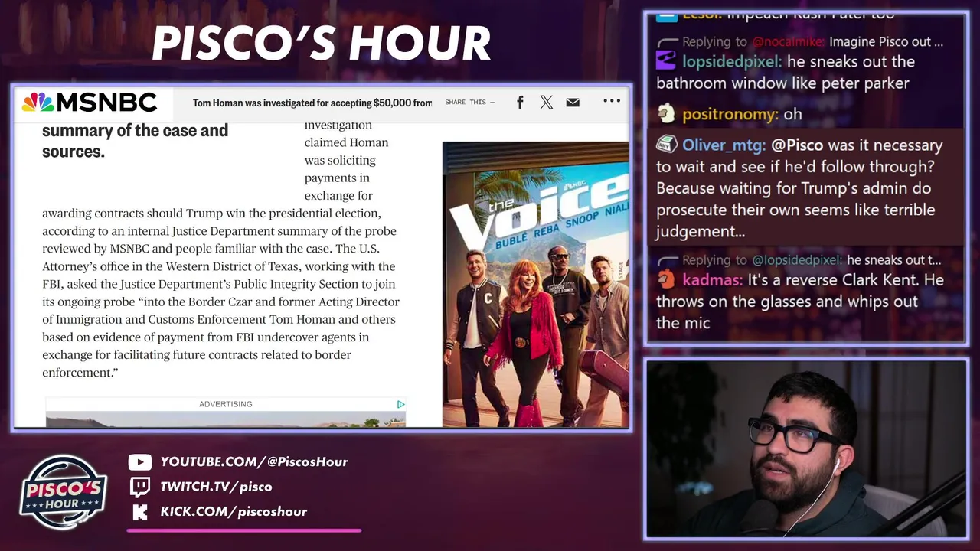
Task: Share the article by email
Action: click(x=573, y=102)
